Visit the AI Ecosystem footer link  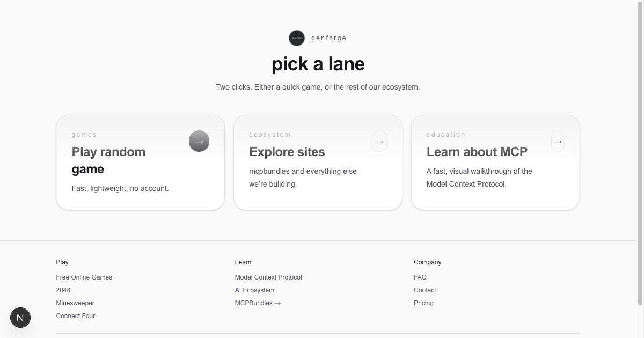click(254, 290)
